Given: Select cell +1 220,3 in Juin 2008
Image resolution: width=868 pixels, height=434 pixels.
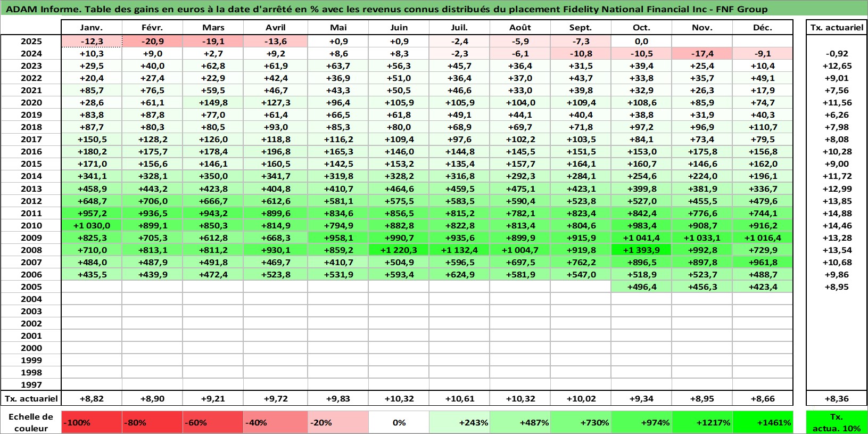Looking at the screenshot, I should point(399,250).
